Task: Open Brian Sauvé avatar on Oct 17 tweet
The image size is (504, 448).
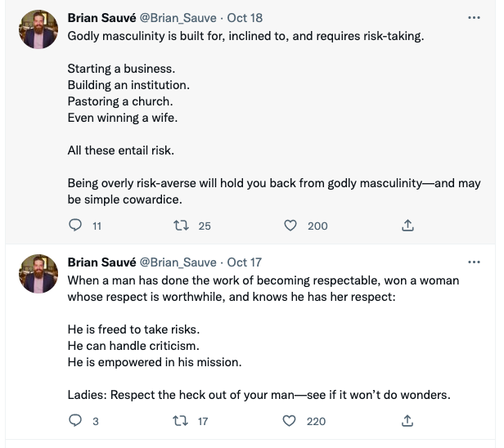Action: pyautogui.click(x=38, y=276)
